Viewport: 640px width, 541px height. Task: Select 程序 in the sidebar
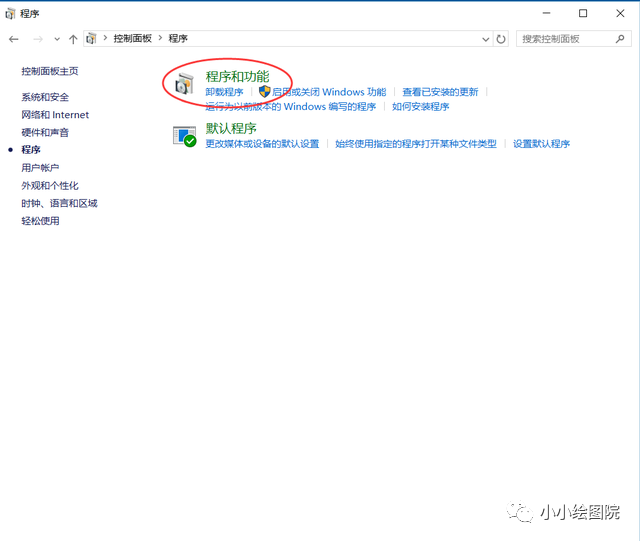31,149
